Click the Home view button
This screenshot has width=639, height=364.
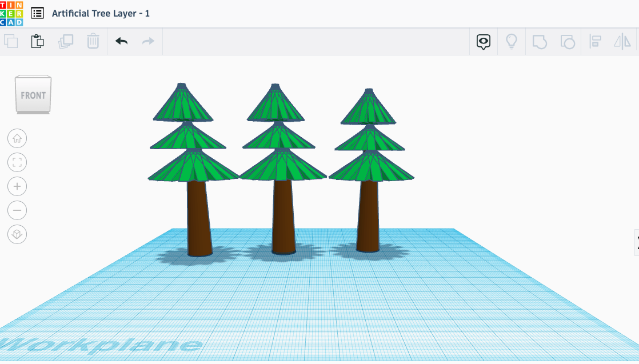[x=17, y=139]
